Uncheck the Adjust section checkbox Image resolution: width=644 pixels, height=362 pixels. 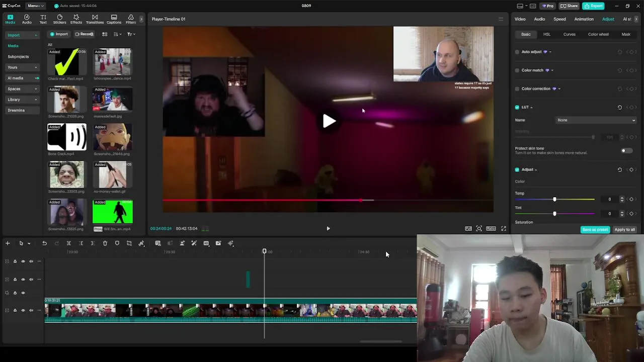pyautogui.click(x=517, y=169)
